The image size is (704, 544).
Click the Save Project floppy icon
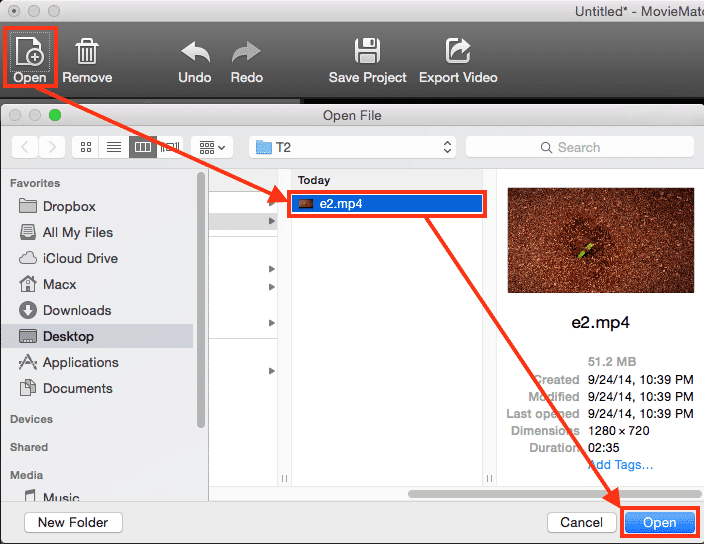367,50
